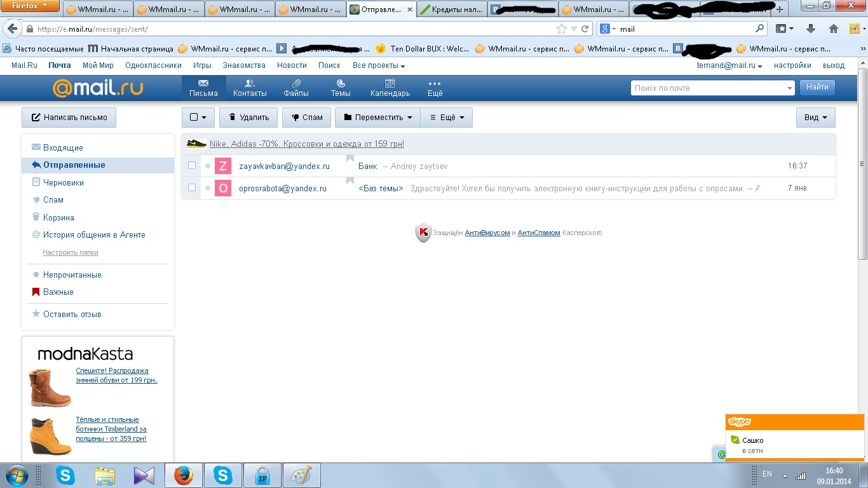Open Windows Explorer in taskbar
The height and width of the screenshot is (488, 868).
tap(105, 475)
